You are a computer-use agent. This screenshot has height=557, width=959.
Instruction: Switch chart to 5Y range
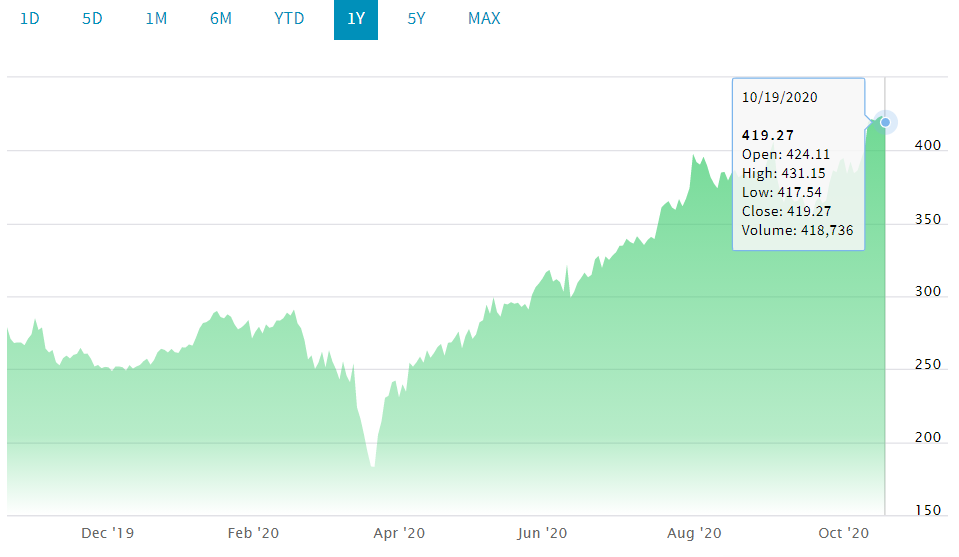(416, 19)
